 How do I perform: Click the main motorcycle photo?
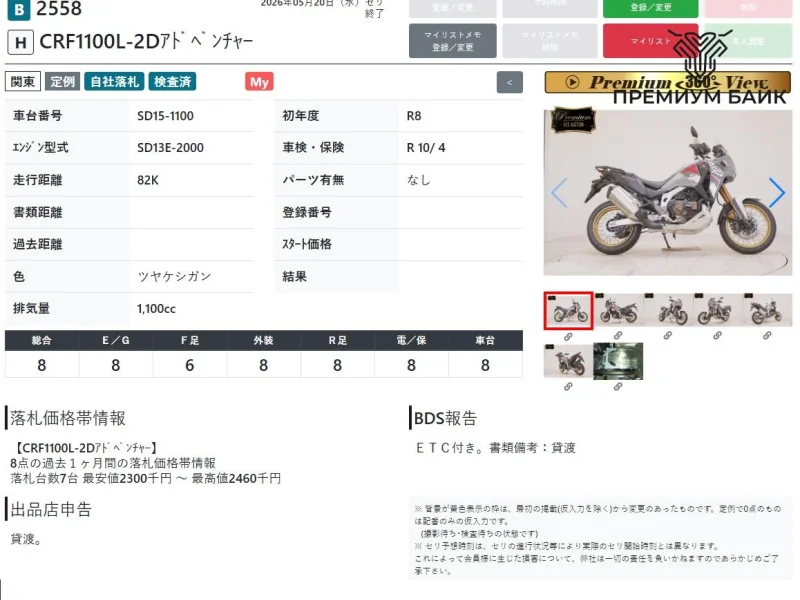(x=668, y=192)
